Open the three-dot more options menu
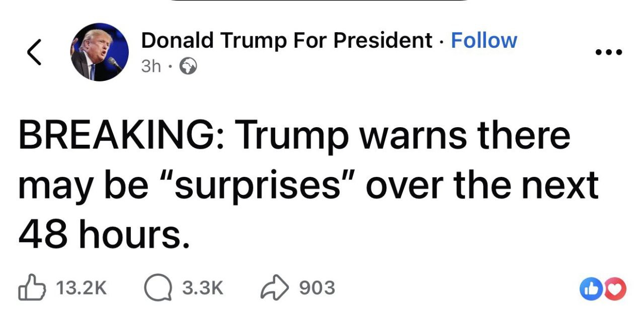This screenshot has height=312, width=644. click(x=607, y=52)
